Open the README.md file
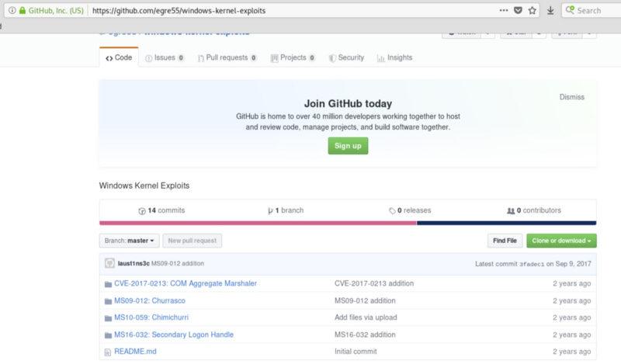The height and width of the screenshot is (364, 621). click(135, 352)
